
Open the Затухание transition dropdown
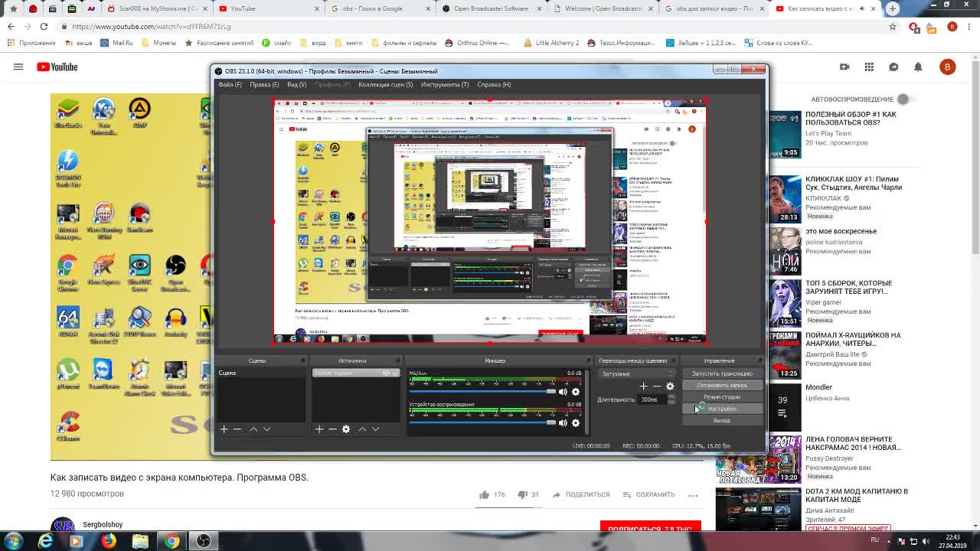point(636,374)
